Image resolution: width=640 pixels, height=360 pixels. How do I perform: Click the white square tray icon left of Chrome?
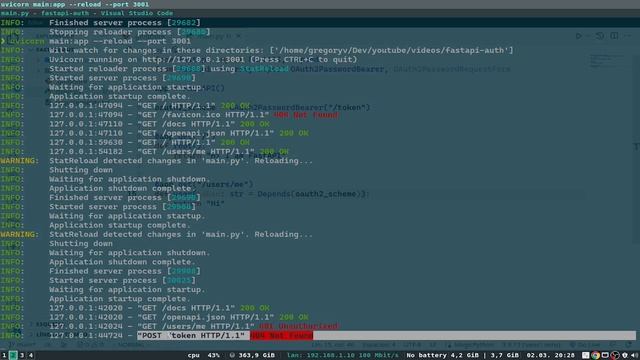coord(586,356)
